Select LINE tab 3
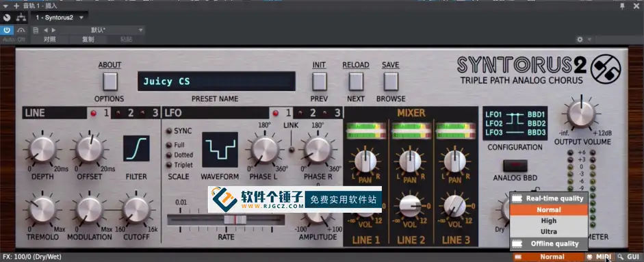644x262 pixels. pyautogui.click(x=149, y=113)
